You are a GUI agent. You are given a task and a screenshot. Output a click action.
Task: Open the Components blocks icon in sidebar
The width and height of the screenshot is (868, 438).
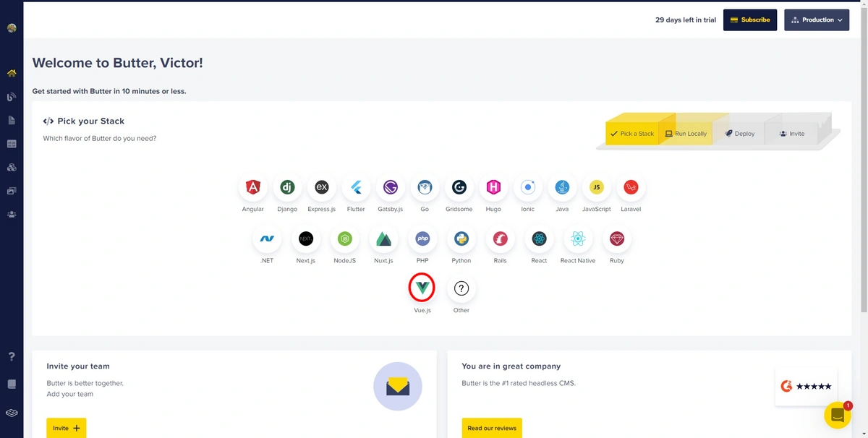pyautogui.click(x=12, y=167)
